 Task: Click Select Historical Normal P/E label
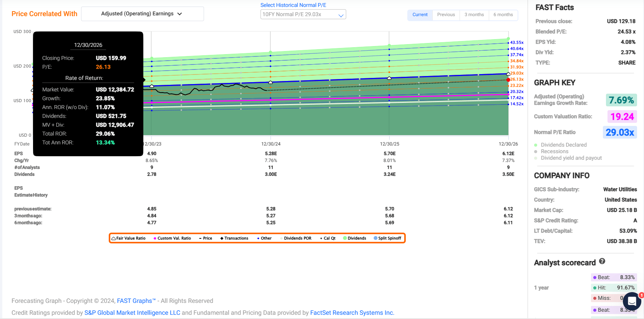pos(293,5)
